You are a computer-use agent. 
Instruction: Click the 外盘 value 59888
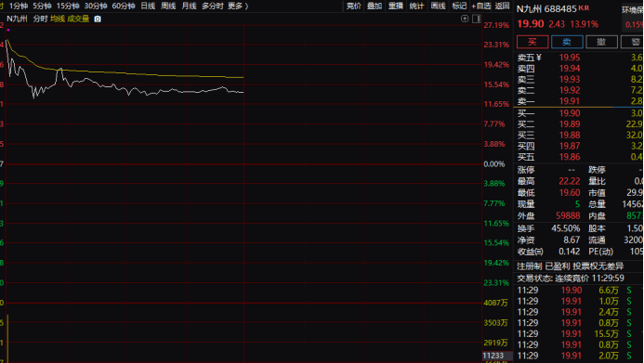[x=568, y=215]
